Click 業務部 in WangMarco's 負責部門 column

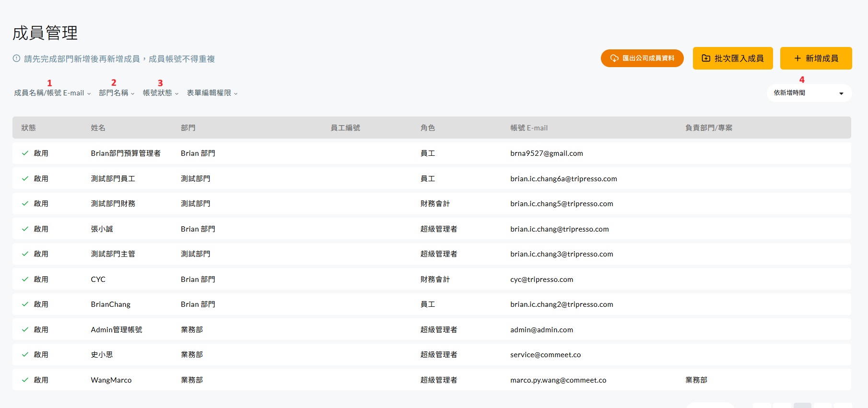click(x=696, y=380)
